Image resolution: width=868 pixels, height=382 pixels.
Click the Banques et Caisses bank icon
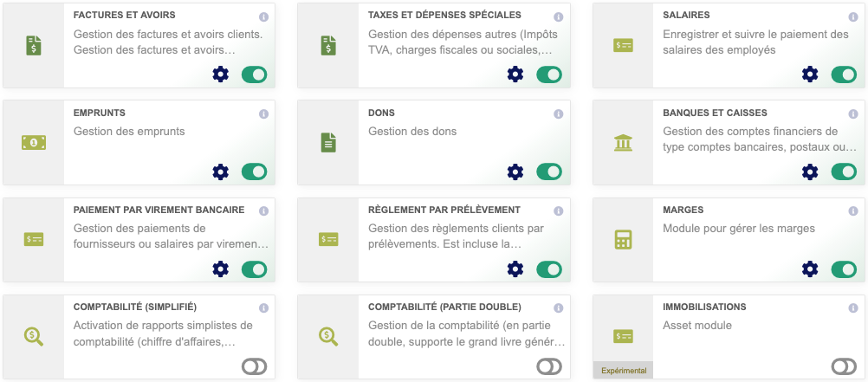pyautogui.click(x=623, y=142)
